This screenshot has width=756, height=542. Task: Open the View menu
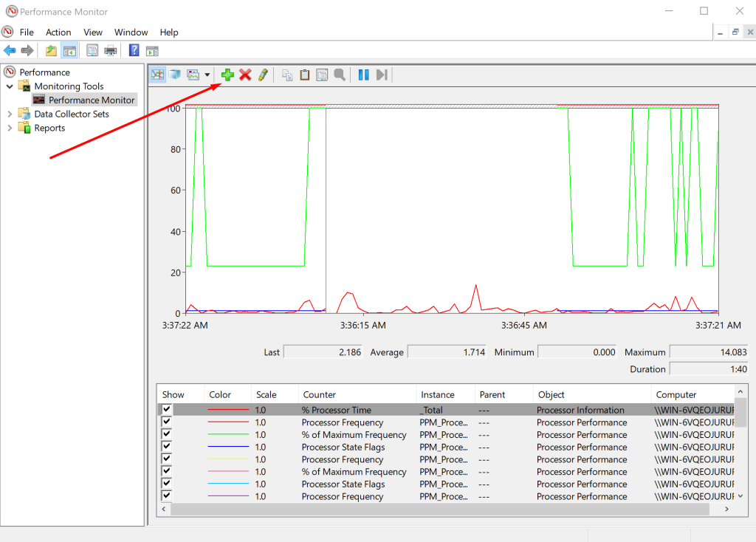pyautogui.click(x=93, y=32)
